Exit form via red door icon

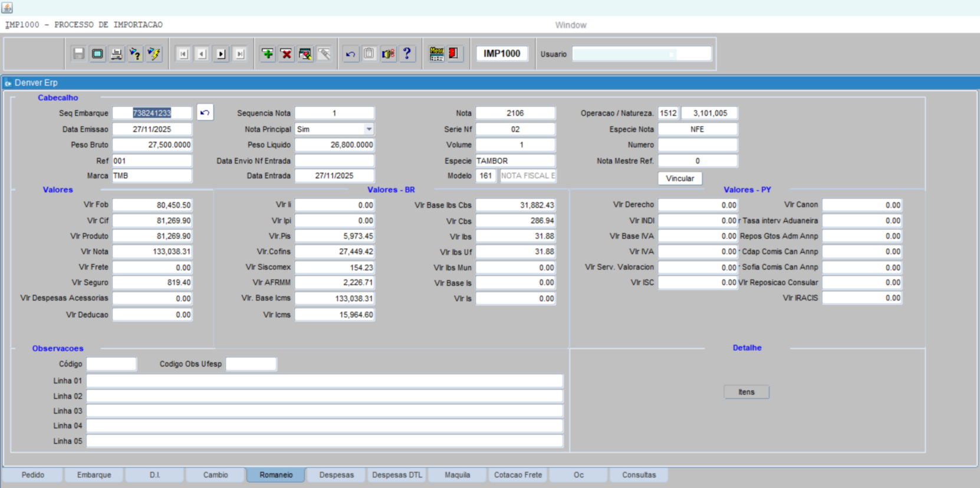click(453, 54)
